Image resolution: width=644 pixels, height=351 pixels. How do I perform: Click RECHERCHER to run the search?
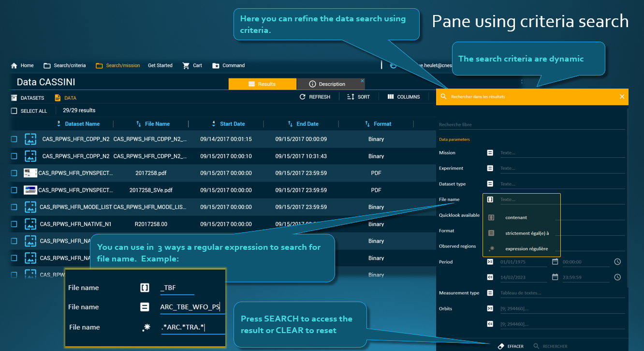[551, 346]
